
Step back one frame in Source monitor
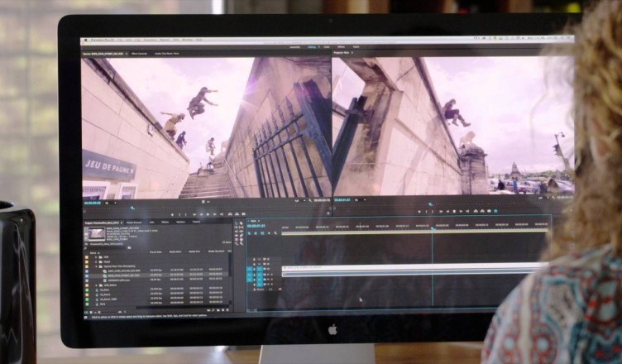[201, 214]
